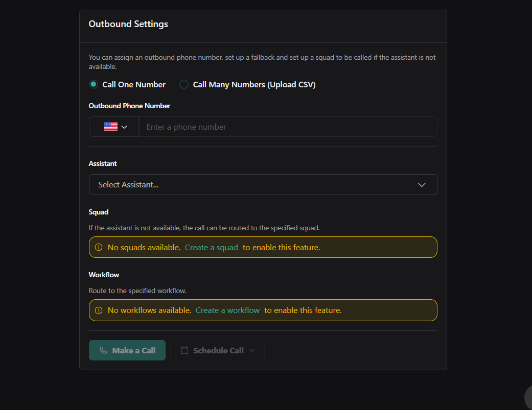This screenshot has width=532, height=410.
Task: Click the warning icon in the squads alert
Action: click(x=99, y=248)
